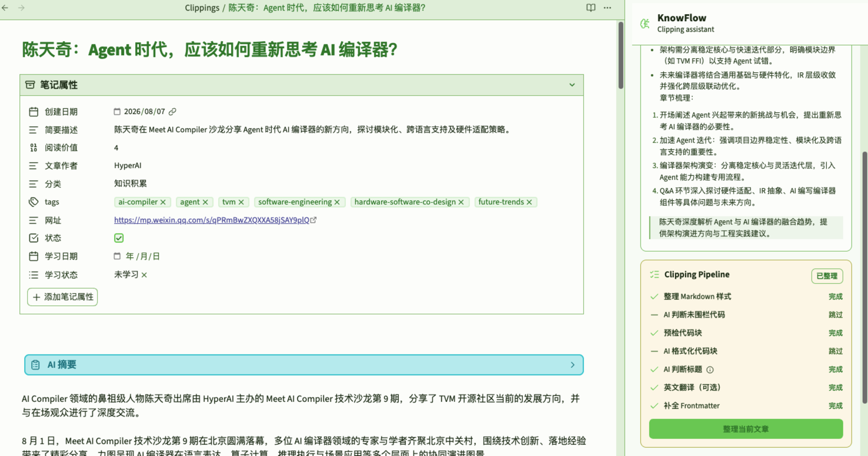The width and height of the screenshot is (868, 456).
Task: Open the mp.weixin.qq.com URL link
Action: [212, 220]
